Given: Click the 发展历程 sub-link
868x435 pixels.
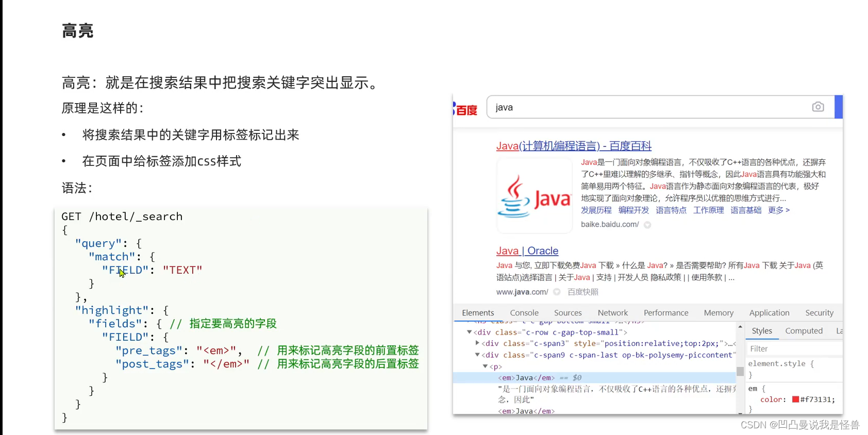Looking at the screenshot, I should [x=596, y=210].
